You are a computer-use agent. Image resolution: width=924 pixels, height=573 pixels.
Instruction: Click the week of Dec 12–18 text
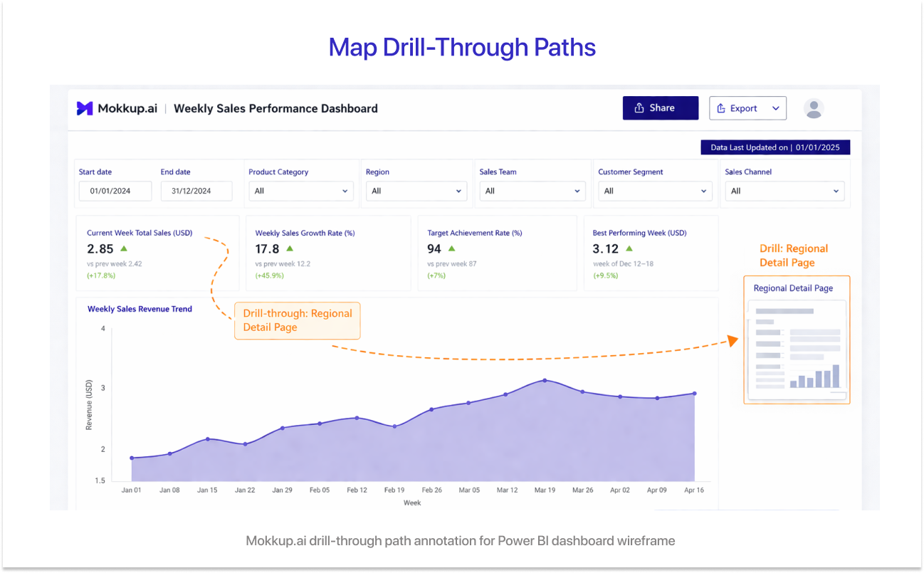(623, 263)
